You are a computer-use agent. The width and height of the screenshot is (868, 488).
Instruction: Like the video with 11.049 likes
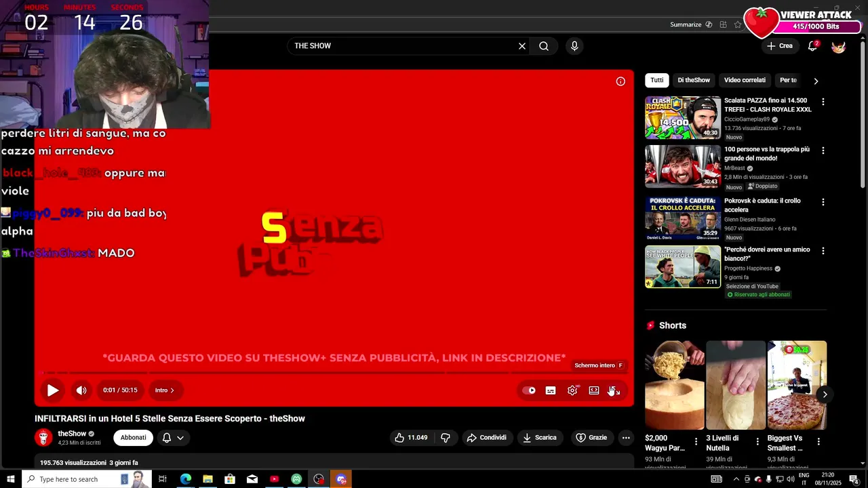(x=411, y=438)
